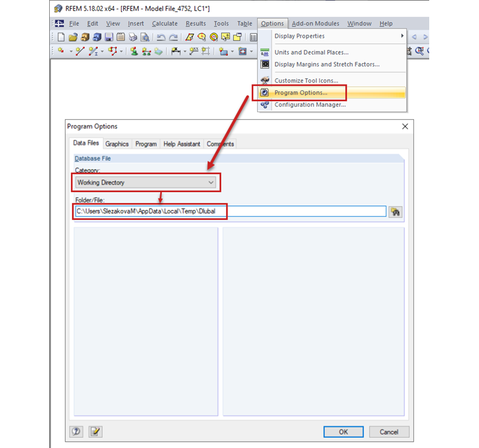Create a new model with the blank page icon
The height and width of the screenshot is (448, 479).
pos(61,37)
